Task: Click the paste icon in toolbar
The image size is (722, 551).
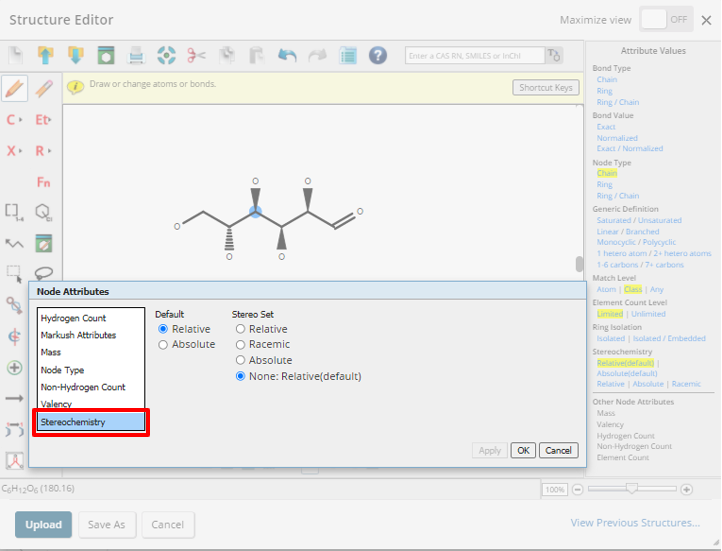Action: point(256,56)
